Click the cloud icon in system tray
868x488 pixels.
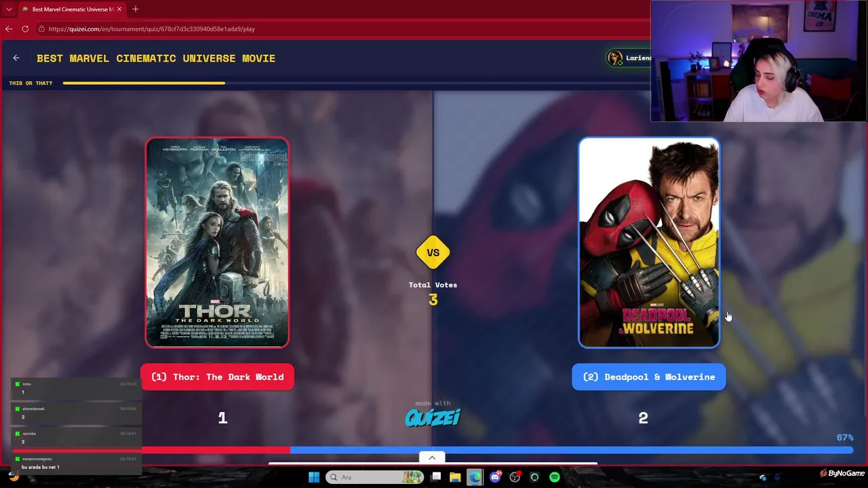pos(763,477)
